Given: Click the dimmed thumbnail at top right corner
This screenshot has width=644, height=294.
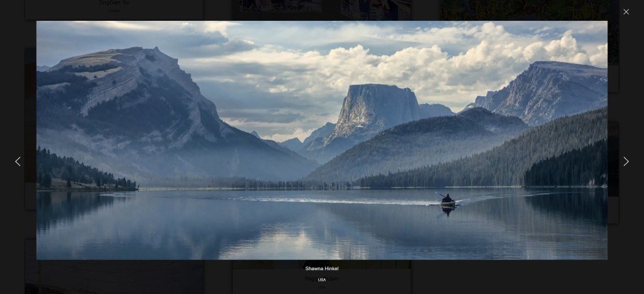Looking at the screenshot, I should click(x=528, y=9).
